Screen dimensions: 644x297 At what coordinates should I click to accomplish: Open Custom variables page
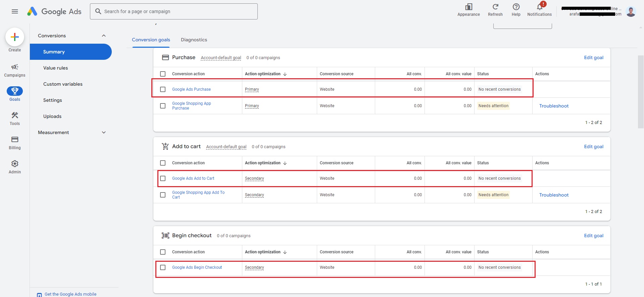pyautogui.click(x=63, y=84)
